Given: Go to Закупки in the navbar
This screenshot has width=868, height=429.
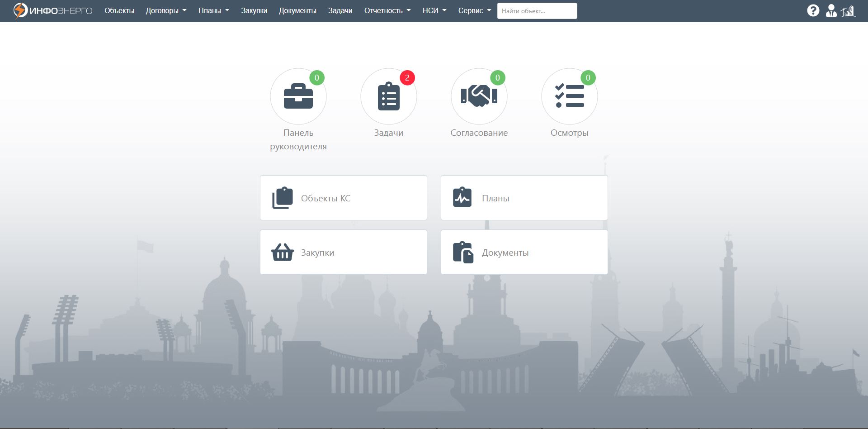Looking at the screenshot, I should point(254,10).
